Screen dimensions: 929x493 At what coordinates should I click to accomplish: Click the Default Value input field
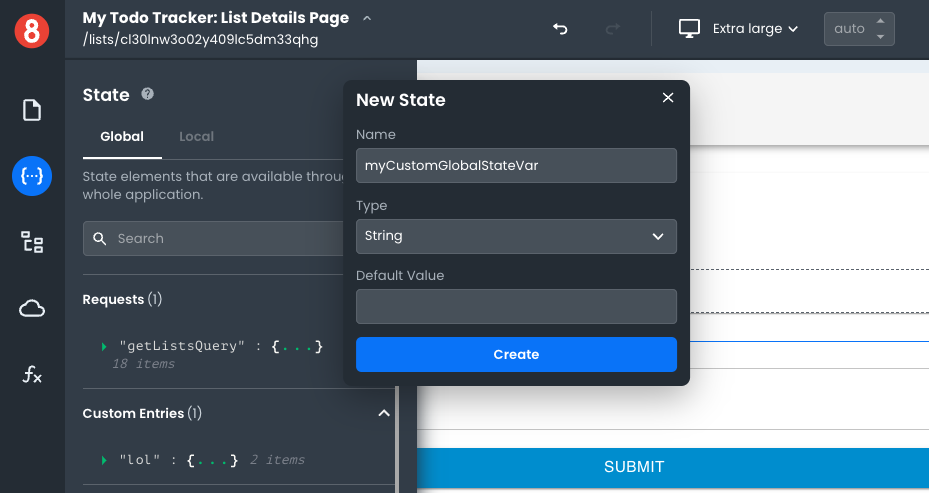(x=516, y=306)
